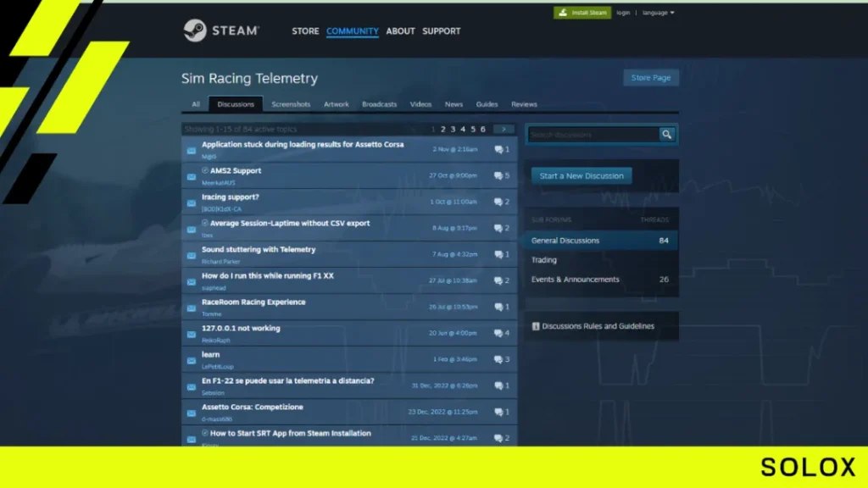
Task: Open topic How to Start SRT App from Steam
Action: coord(290,433)
